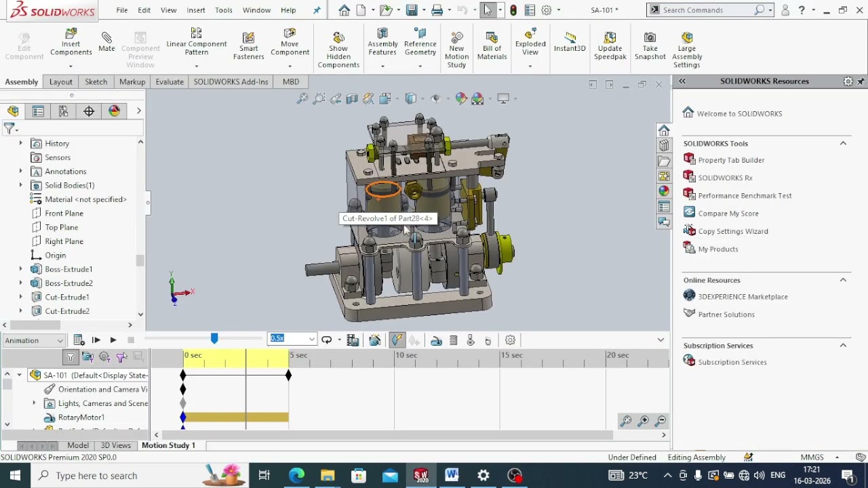Click the Section View icon in the view toolbar
This screenshot has height=488, width=868.
(x=352, y=99)
